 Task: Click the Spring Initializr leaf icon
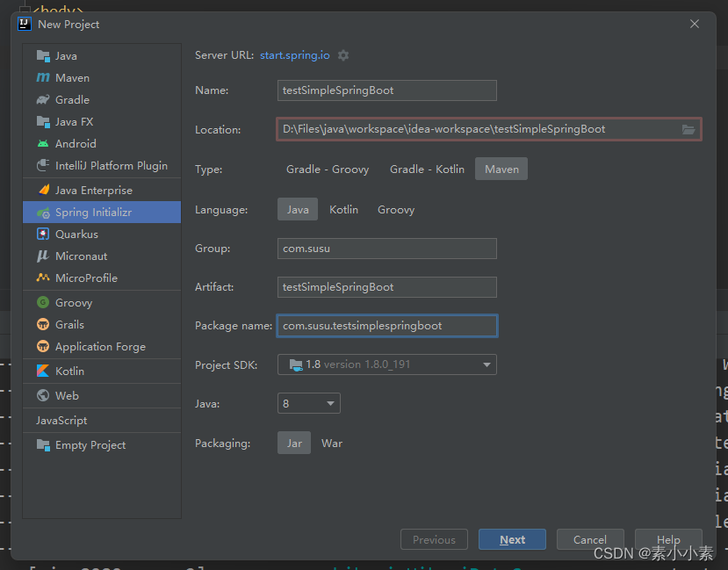[43, 213]
